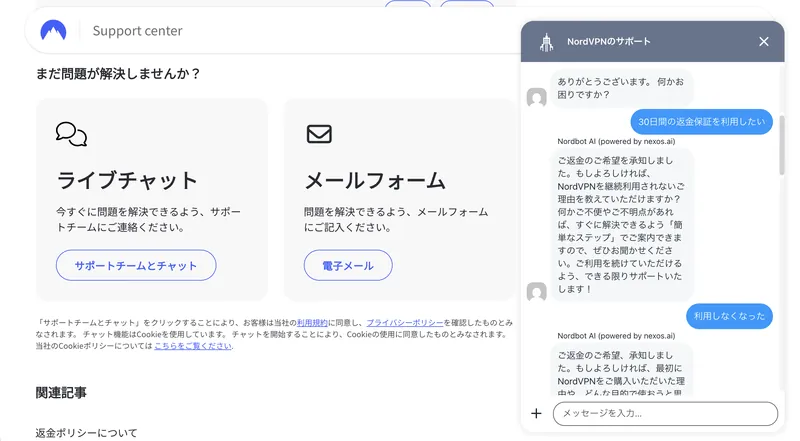Viewport: 800px width, 441px height.
Task: Click the NordVPNのサポート chat title
Action: click(x=609, y=41)
